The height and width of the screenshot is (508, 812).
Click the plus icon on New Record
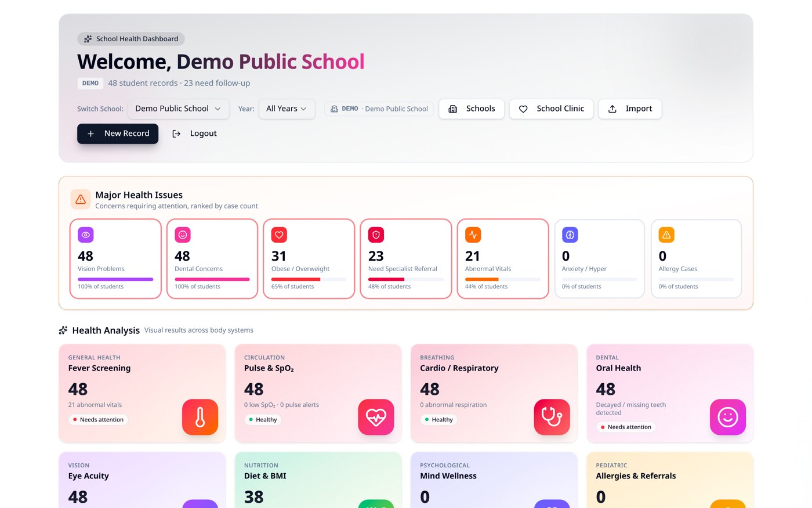(x=90, y=134)
